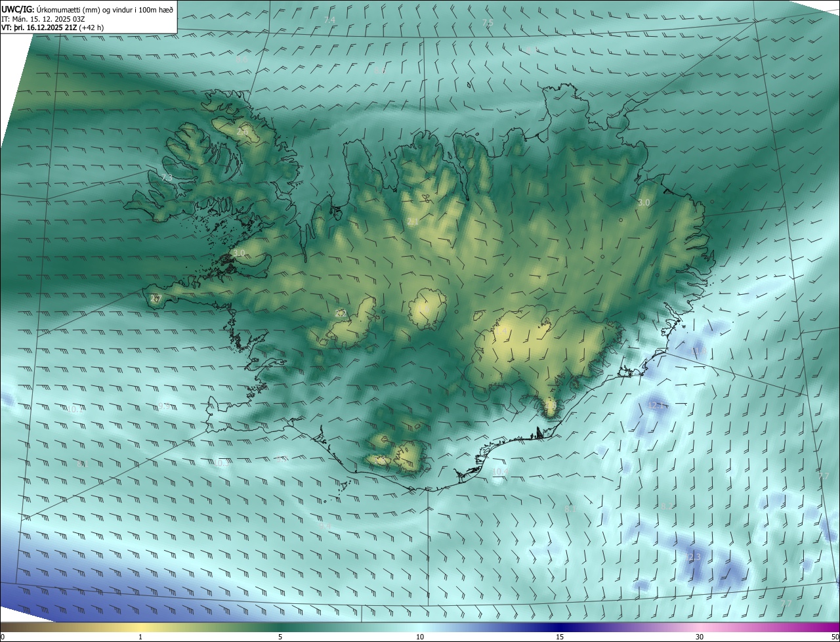Click the "3.0" value by Breiðafjörður islands

(239, 253)
